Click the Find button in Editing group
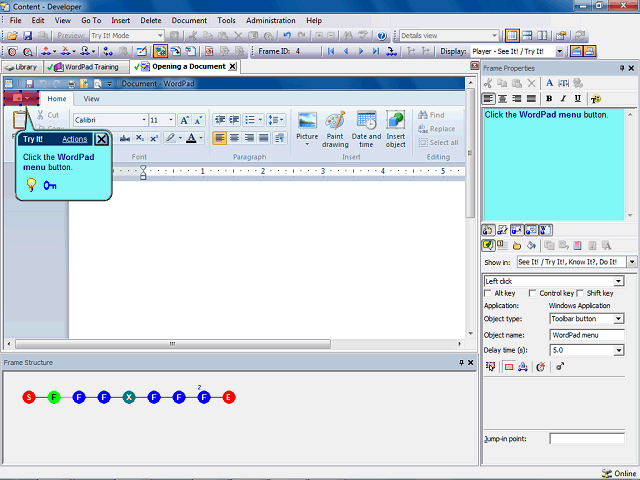Screen dimensions: 640x480 [431, 115]
